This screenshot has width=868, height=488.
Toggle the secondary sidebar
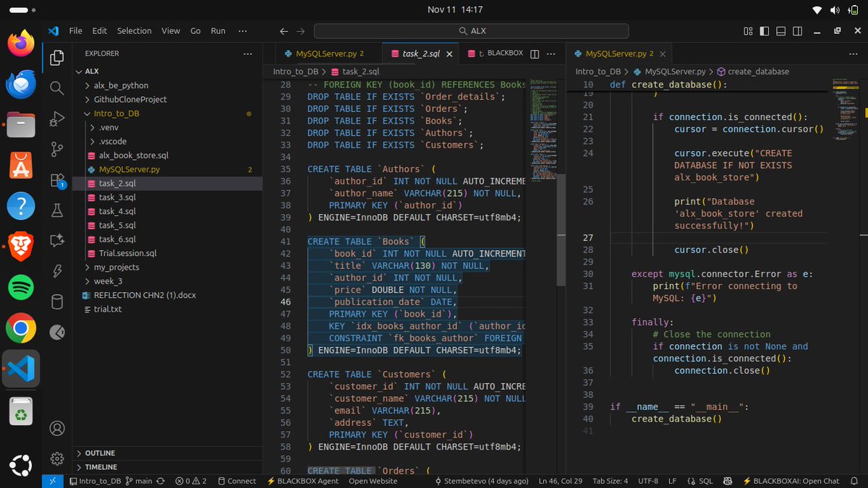point(797,31)
